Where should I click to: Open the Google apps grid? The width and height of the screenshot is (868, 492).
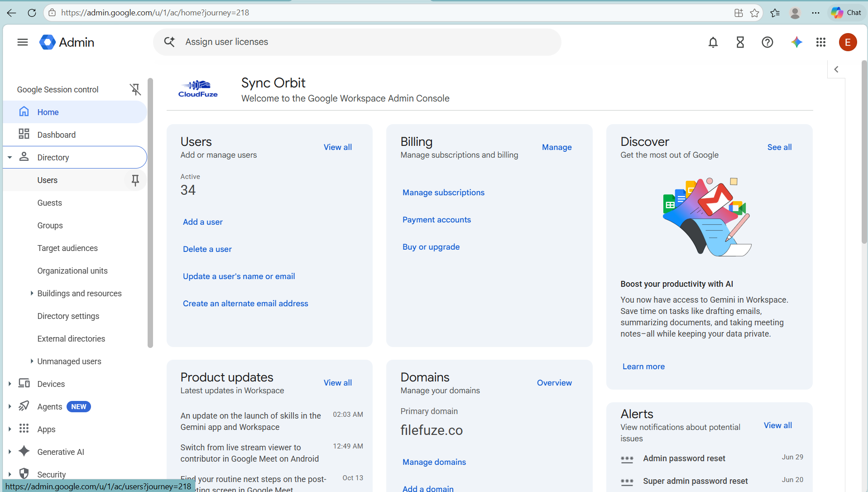[x=821, y=42]
